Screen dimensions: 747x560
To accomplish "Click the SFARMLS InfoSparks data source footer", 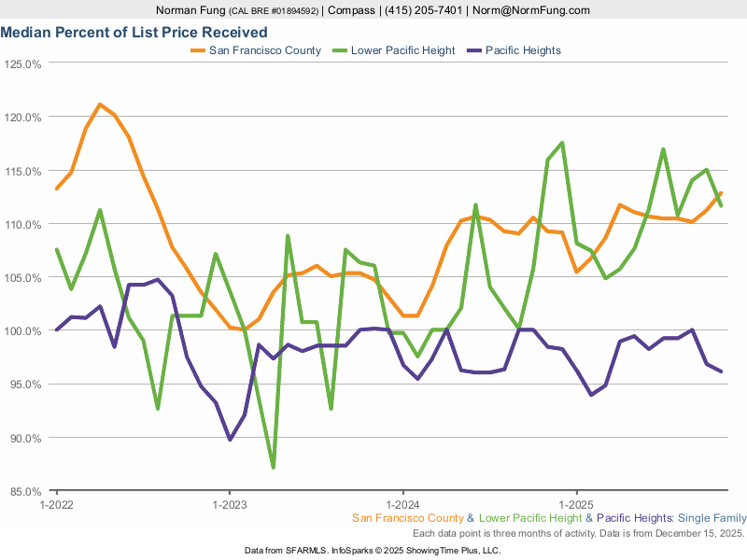I will (373, 551).
